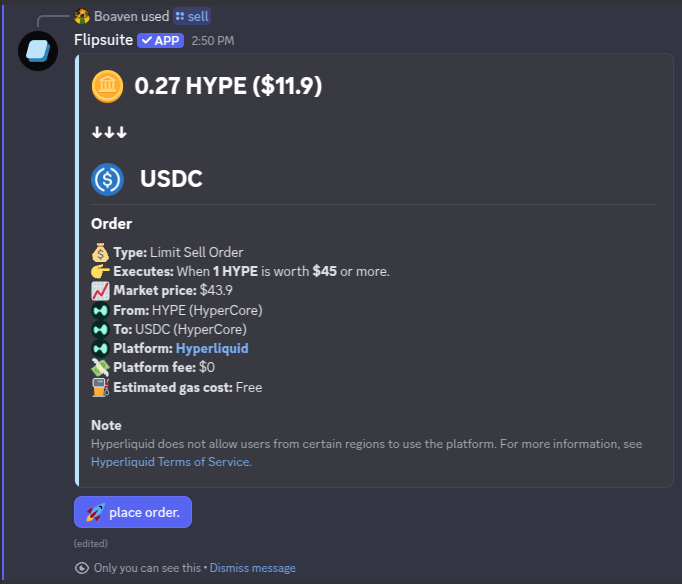Dismiss the ephemeral message
Screen dimensions: 682x584
coord(252,568)
